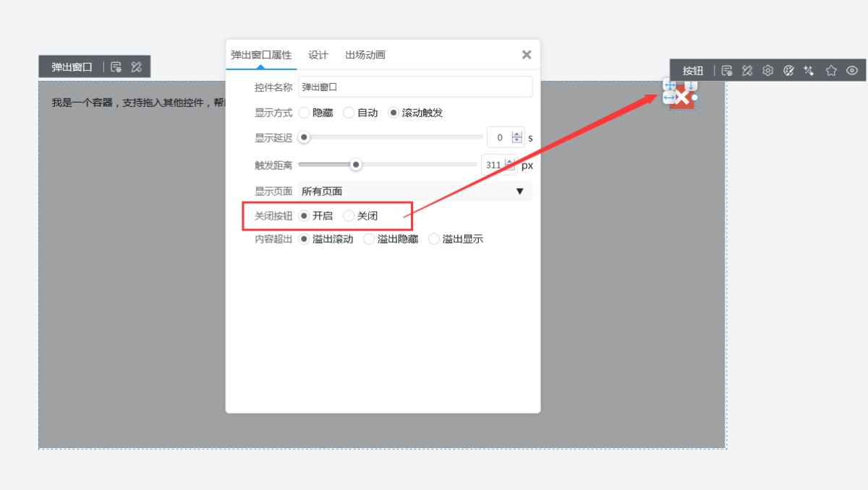Set 关闭按钮 option to 关闭
The height and width of the screenshot is (490, 868).
click(x=349, y=215)
